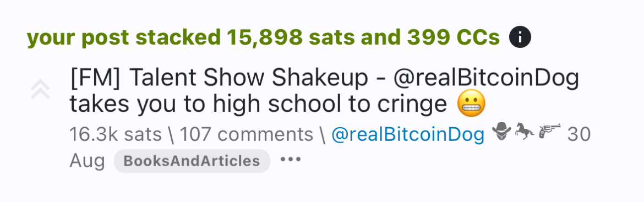Upvote the Talent Show Shakeup post
644x202 pixels.
pos(40,89)
